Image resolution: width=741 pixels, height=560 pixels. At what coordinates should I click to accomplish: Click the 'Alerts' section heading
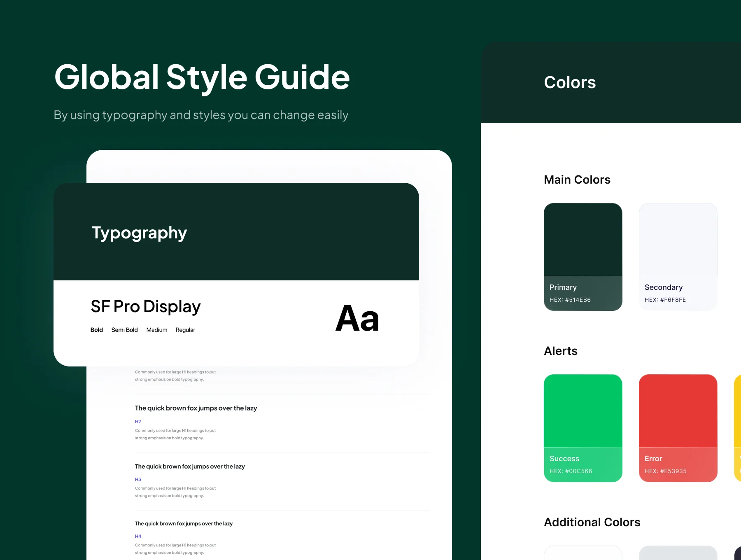pyautogui.click(x=561, y=351)
